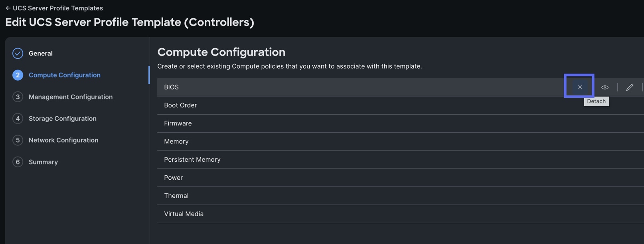644x244 pixels.
Task: Click the Summary step number circle
Action: (18, 161)
